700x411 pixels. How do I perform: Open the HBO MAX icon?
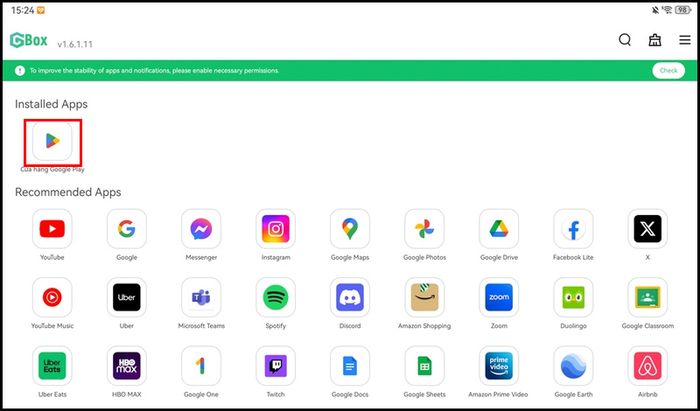pos(127,366)
